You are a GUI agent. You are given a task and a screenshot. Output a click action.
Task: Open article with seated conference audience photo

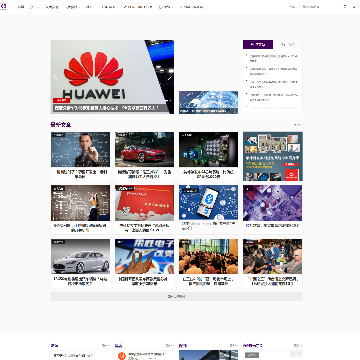point(208,256)
